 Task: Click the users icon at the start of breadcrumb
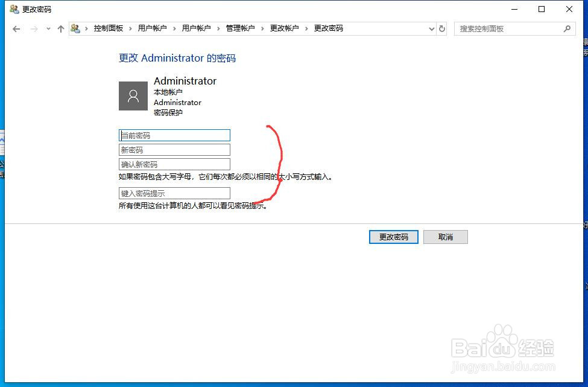point(75,28)
